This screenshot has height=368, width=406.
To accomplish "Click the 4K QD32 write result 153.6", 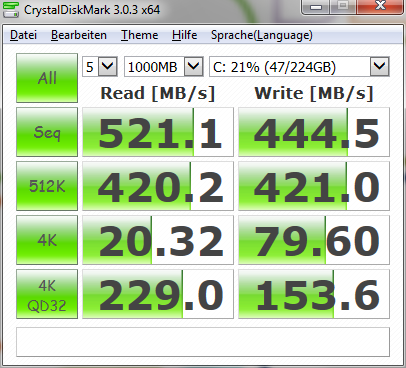I will pos(314,294).
